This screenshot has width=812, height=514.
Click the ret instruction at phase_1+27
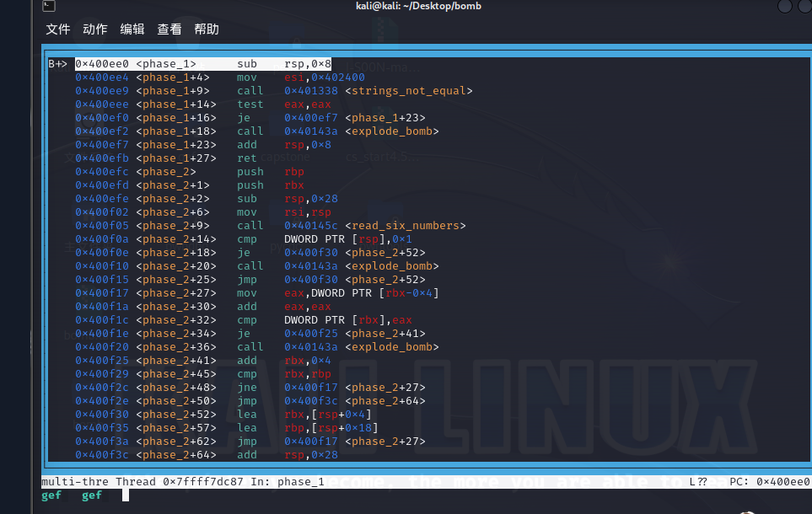click(246, 158)
